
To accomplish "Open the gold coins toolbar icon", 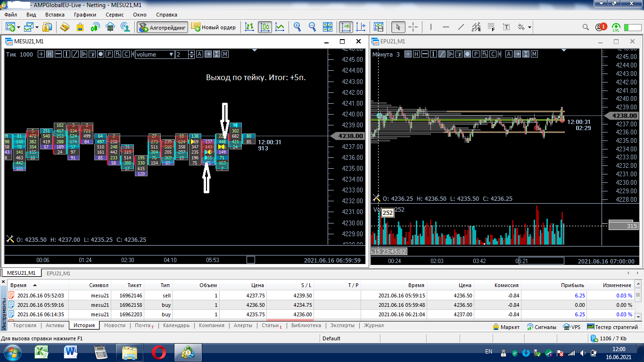I will point(65,27).
